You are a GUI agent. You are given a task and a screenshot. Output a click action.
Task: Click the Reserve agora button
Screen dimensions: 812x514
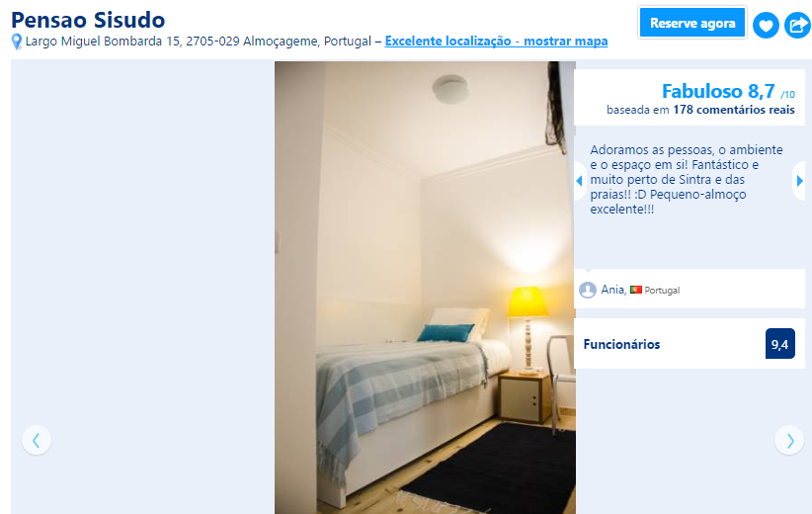pos(692,24)
